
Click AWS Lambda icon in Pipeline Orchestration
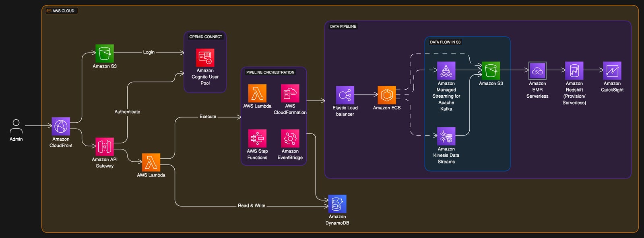257,93
